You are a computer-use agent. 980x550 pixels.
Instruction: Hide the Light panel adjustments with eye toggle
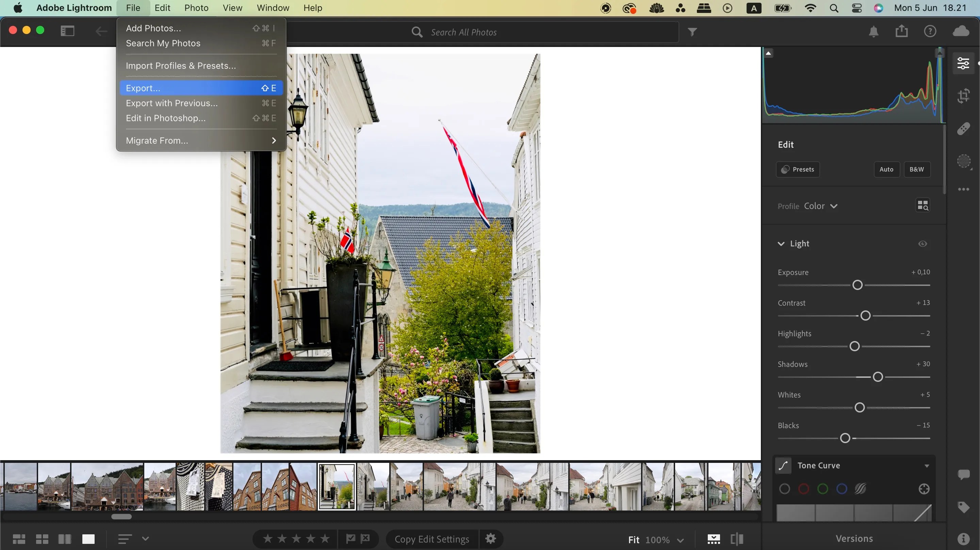pyautogui.click(x=922, y=244)
